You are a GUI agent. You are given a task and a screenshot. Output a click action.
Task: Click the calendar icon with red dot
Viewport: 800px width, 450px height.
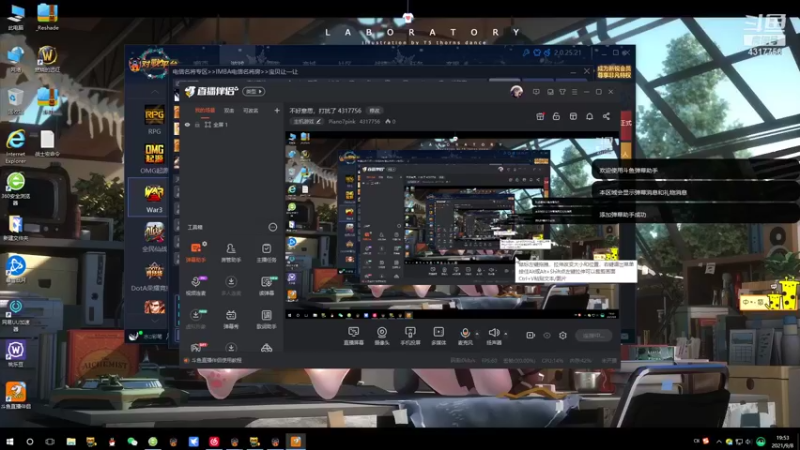[x=540, y=116]
